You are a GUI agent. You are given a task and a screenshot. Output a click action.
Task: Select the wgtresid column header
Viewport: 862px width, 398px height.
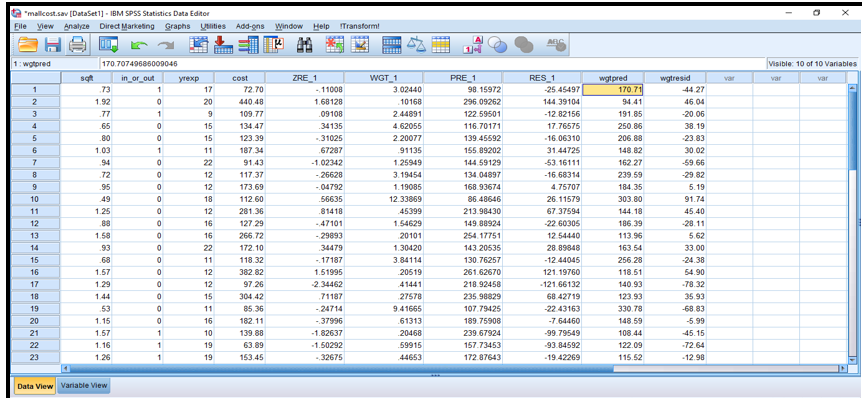pyautogui.click(x=675, y=78)
